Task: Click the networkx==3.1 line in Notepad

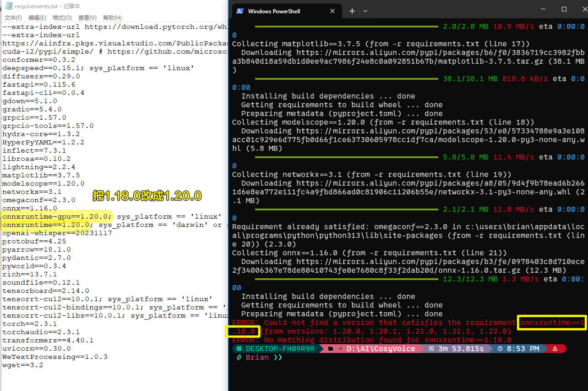Action: tap(32, 192)
